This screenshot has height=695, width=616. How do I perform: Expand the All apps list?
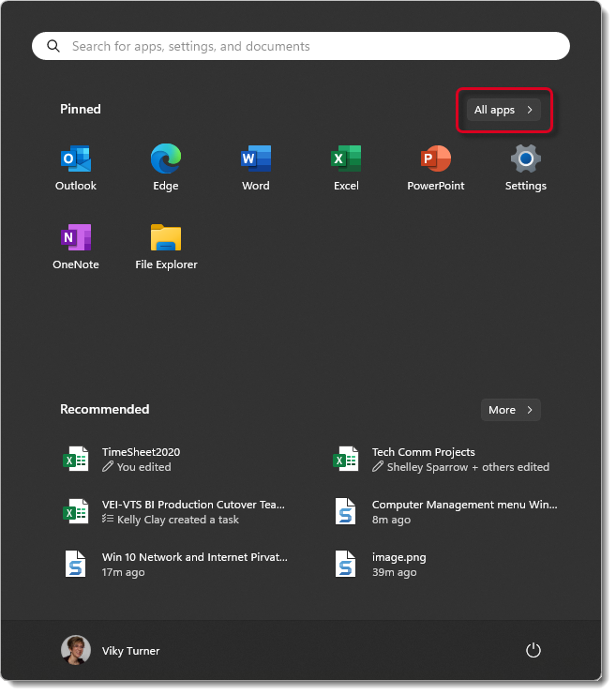pyautogui.click(x=503, y=111)
